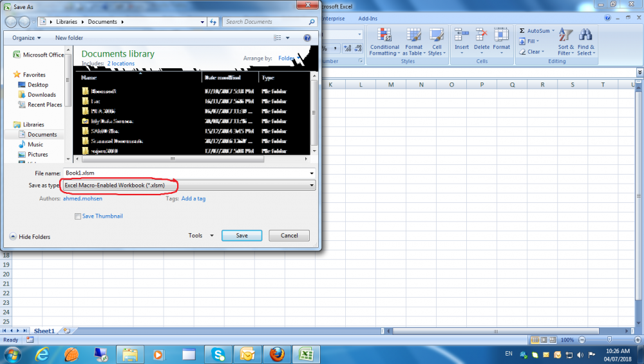Select Downloads under Favorites
The image size is (644, 364).
coord(37,95)
